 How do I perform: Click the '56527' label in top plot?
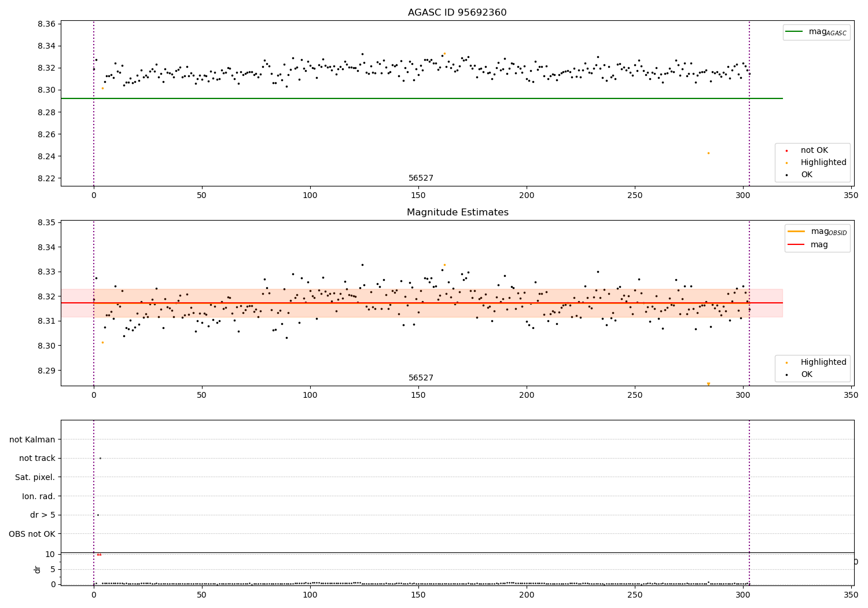(x=421, y=178)
